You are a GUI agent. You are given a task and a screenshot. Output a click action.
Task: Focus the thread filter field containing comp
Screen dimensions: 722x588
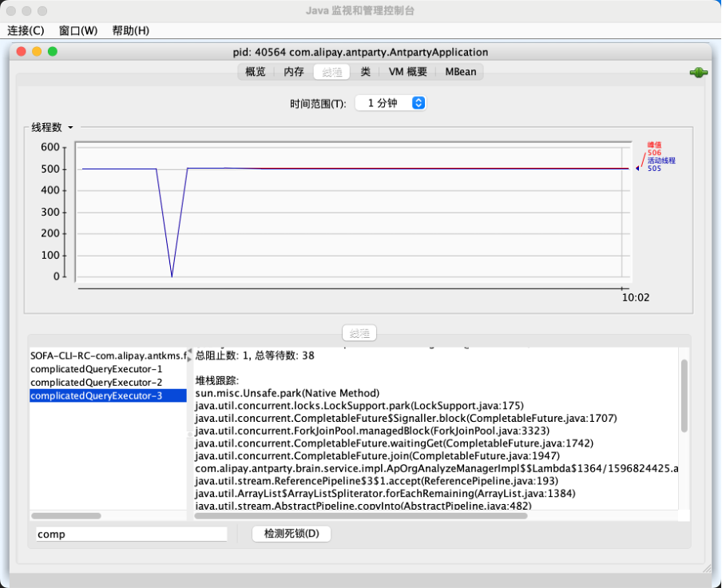pos(132,534)
